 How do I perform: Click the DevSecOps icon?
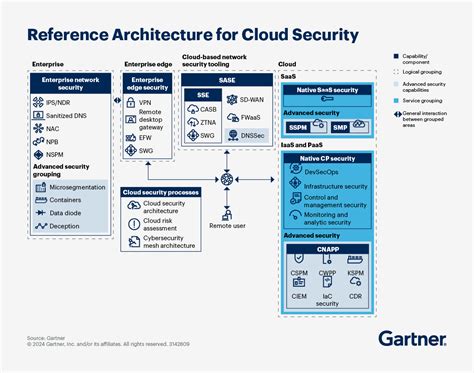(x=295, y=168)
